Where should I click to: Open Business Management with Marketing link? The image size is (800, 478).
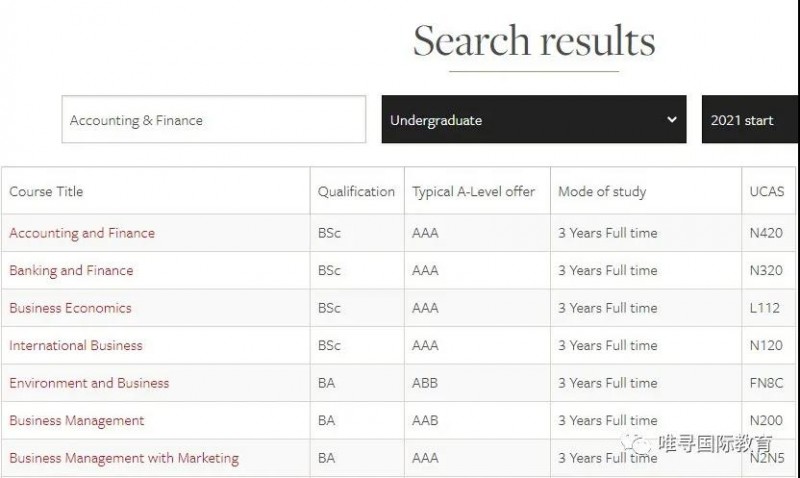pos(124,458)
